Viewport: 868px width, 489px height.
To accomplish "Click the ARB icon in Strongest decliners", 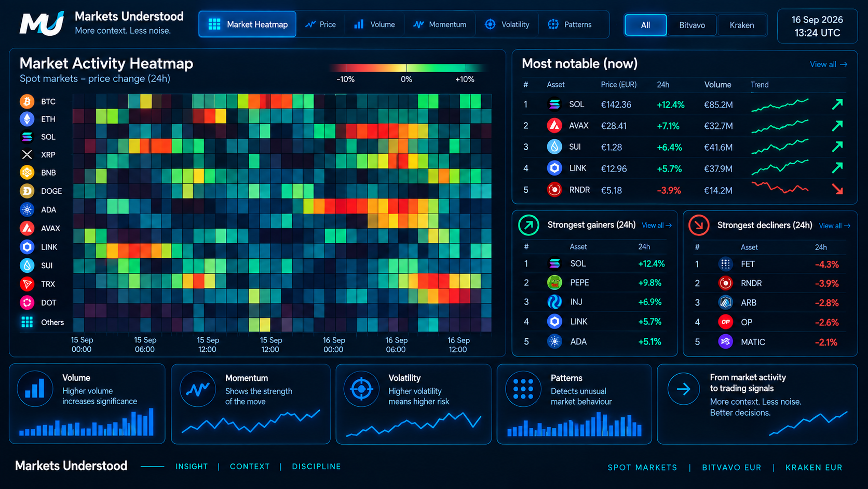I will (725, 302).
